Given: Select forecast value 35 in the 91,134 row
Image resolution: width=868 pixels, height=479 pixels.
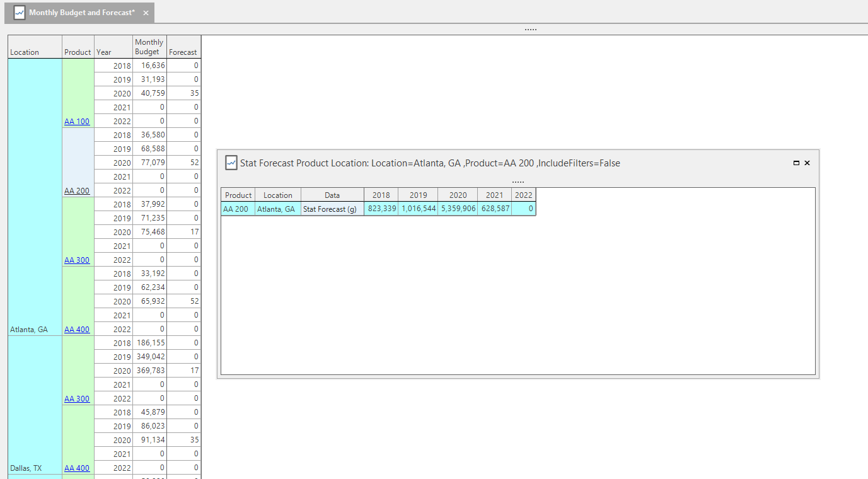Looking at the screenshot, I should click(x=183, y=440).
